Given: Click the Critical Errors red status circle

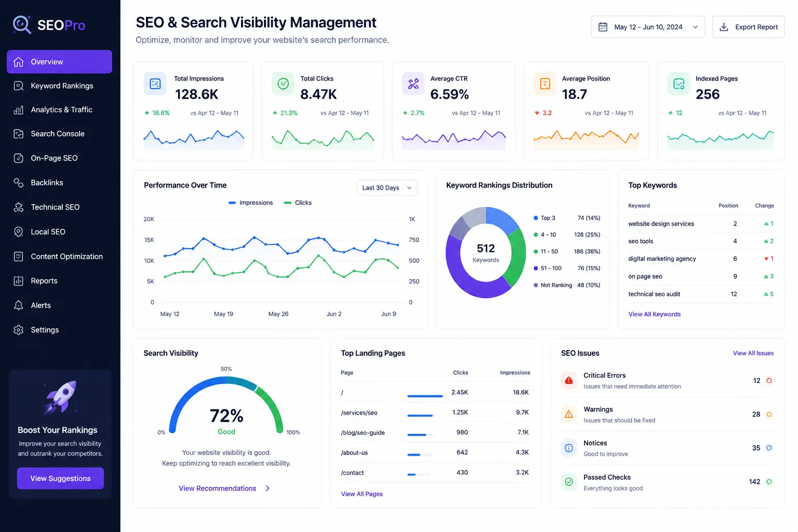Looking at the screenshot, I should pyautogui.click(x=769, y=381).
